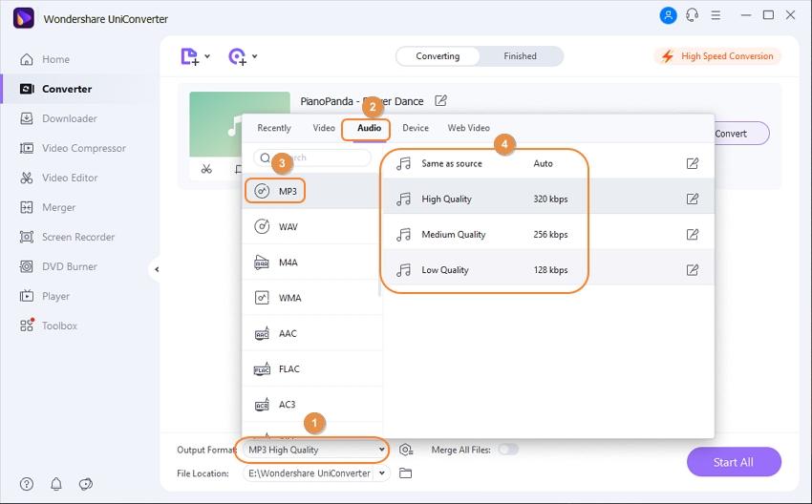Screen dimensions: 812x504
Task: Open the File Location dropdown
Action: (382, 472)
